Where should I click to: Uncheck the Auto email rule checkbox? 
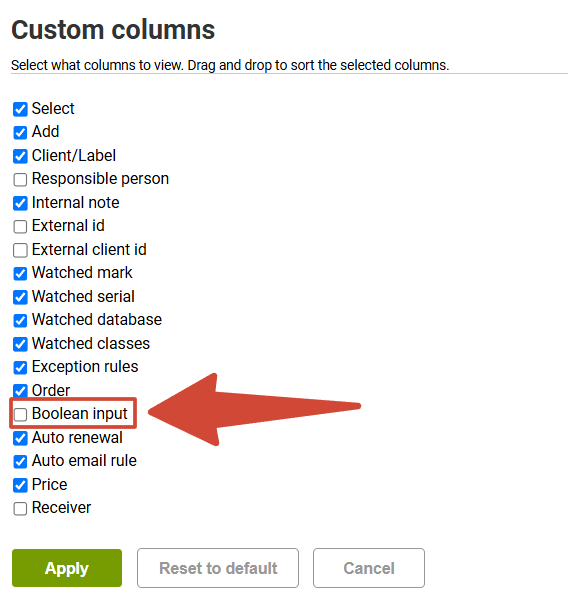[20, 461]
